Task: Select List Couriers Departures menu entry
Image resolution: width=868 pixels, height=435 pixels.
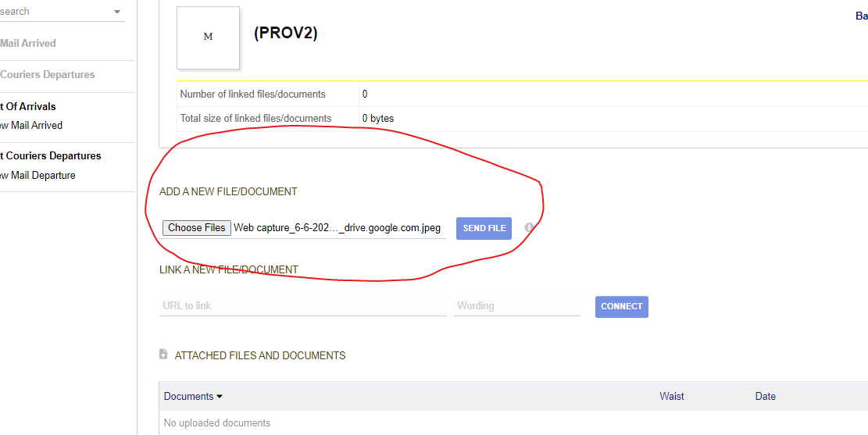Action: click(50, 156)
